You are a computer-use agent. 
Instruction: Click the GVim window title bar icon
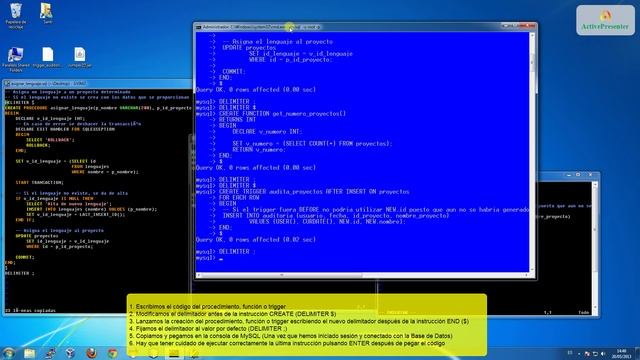click(x=7, y=84)
